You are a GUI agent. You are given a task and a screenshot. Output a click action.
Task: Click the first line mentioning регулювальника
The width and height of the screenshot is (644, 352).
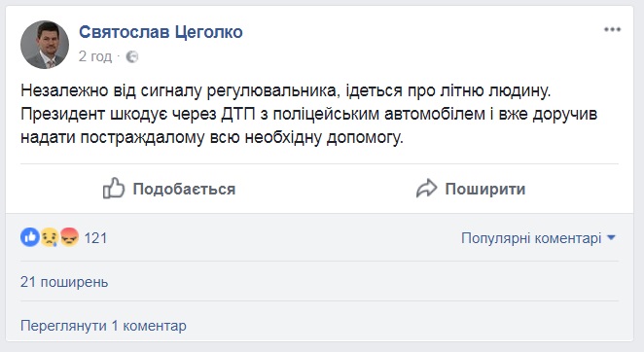285,90
